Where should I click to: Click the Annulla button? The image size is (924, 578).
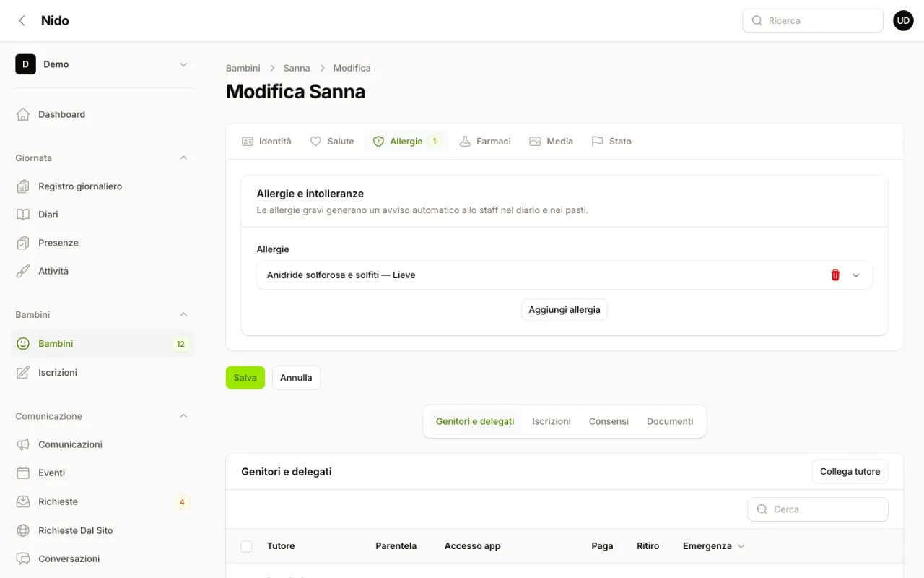coord(296,378)
